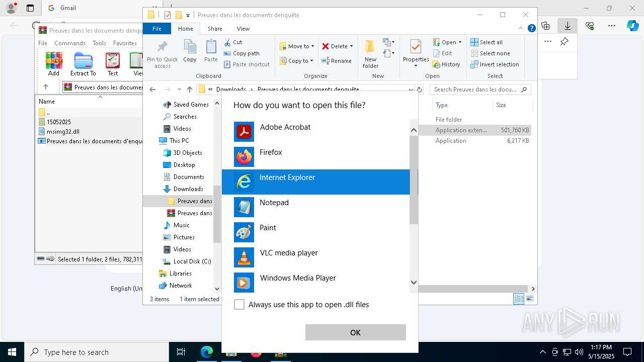Click the app list scrollbar up arrow
The width and height of the screenshot is (644, 362).
coord(414,130)
